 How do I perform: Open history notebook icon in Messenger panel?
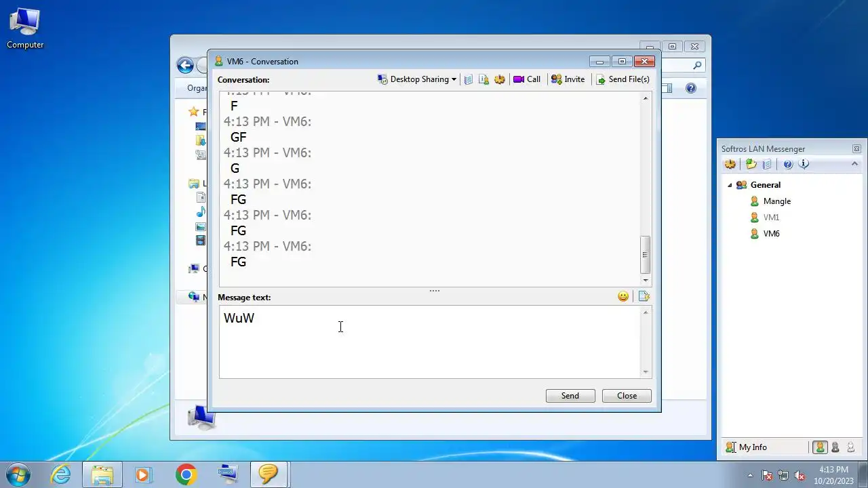[767, 164]
